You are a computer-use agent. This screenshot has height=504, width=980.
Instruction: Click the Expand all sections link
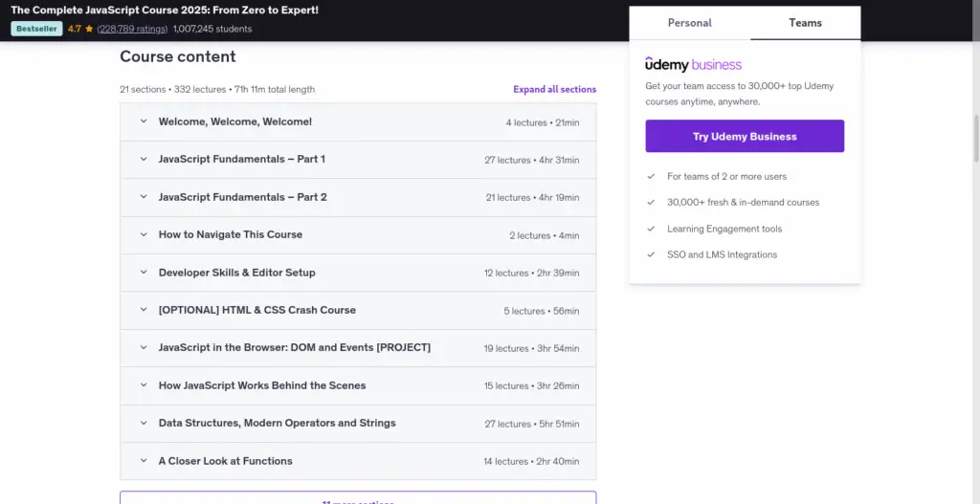point(554,90)
